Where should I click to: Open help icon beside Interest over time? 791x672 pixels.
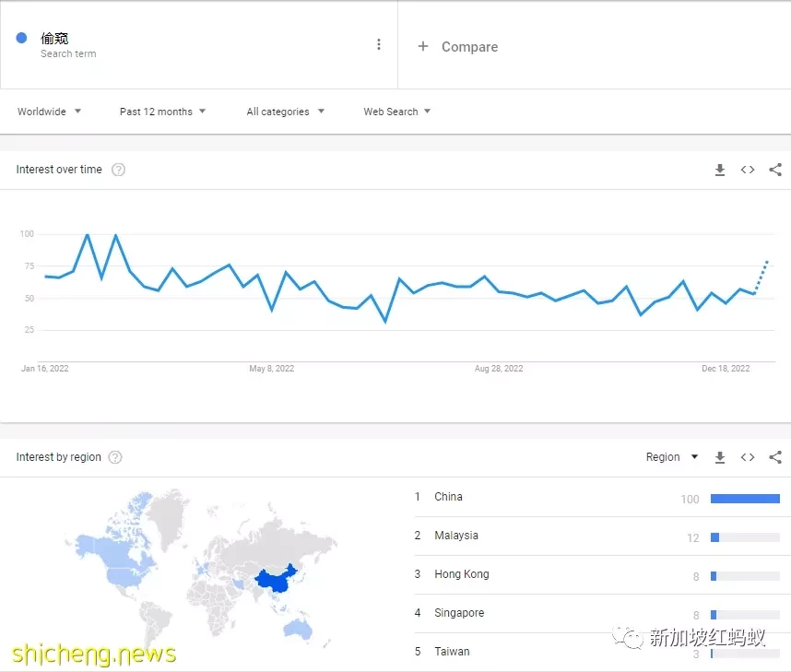[x=118, y=170]
